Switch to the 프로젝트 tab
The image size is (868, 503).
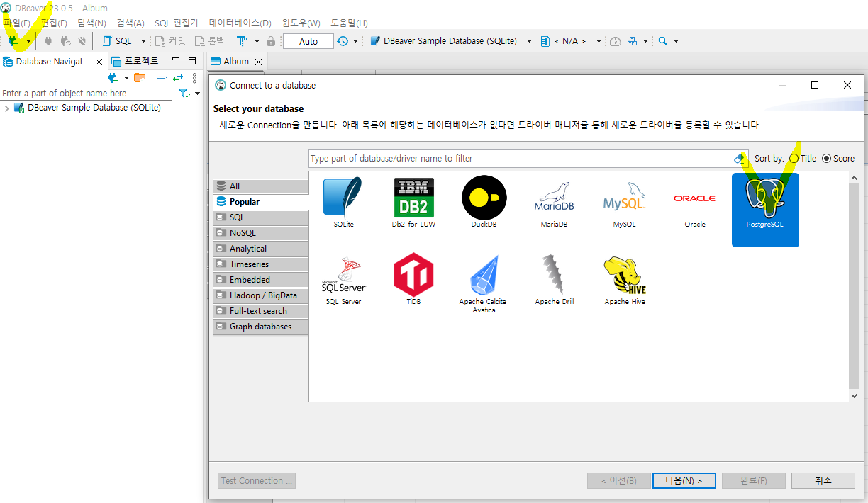(x=135, y=61)
